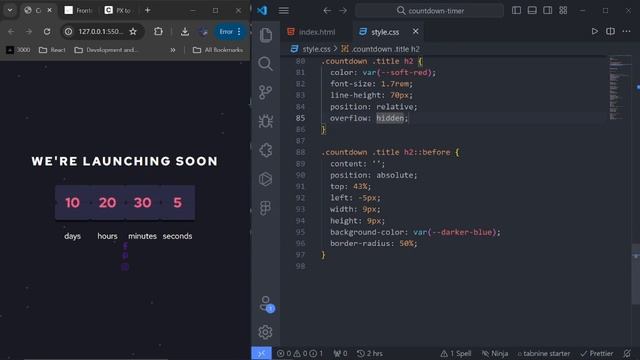Viewport: 640px width, 360px height.
Task: Open browser Extensions puzzle icon
Action: [x=158, y=31]
